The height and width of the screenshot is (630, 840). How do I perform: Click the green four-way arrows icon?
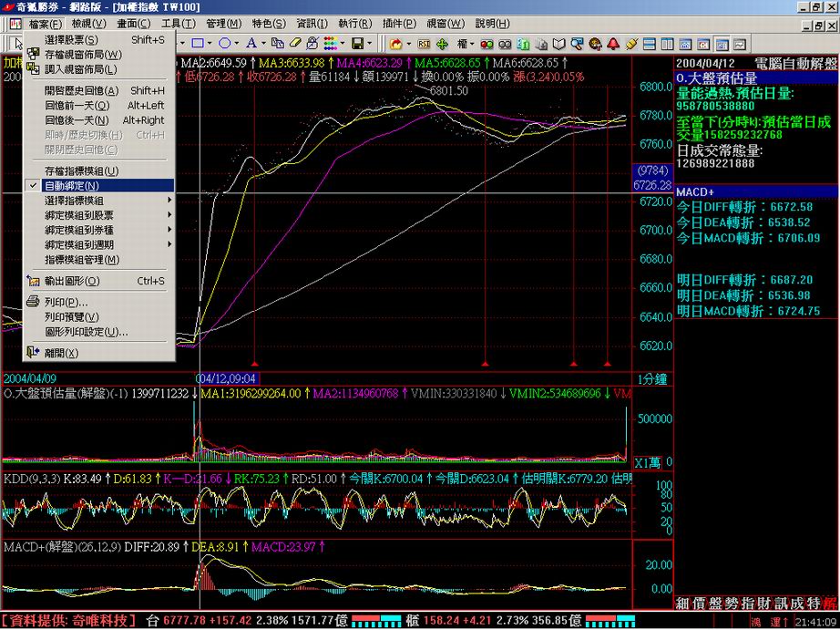pyautogui.click(x=442, y=43)
